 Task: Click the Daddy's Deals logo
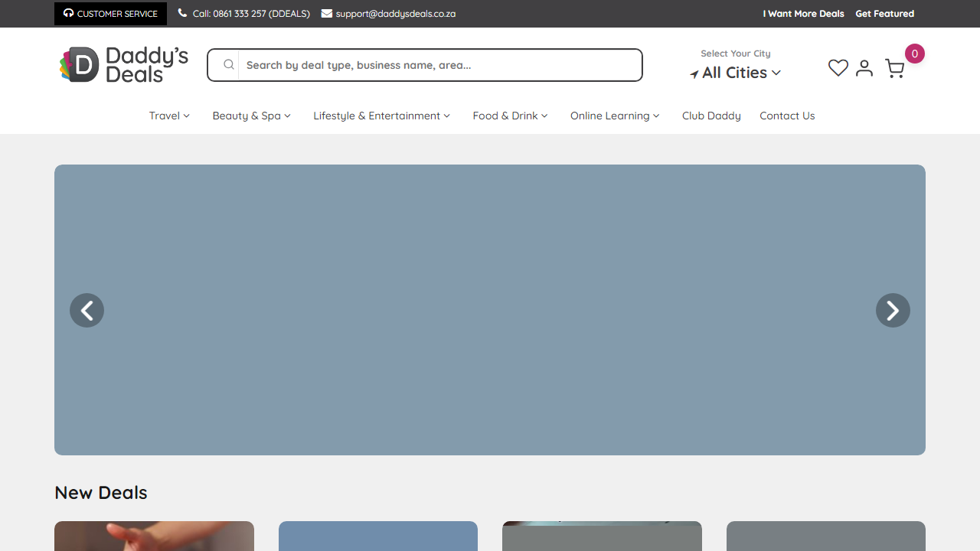coord(124,65)
